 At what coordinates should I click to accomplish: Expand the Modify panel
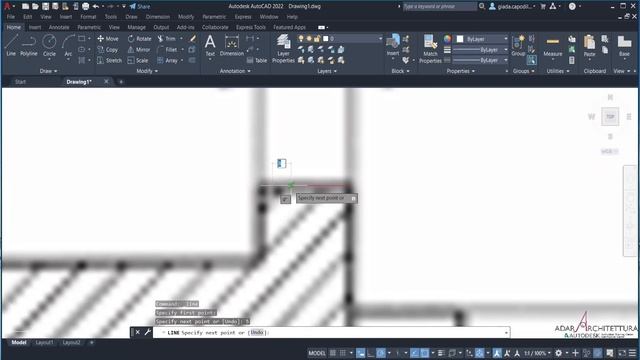click(147, 71)
